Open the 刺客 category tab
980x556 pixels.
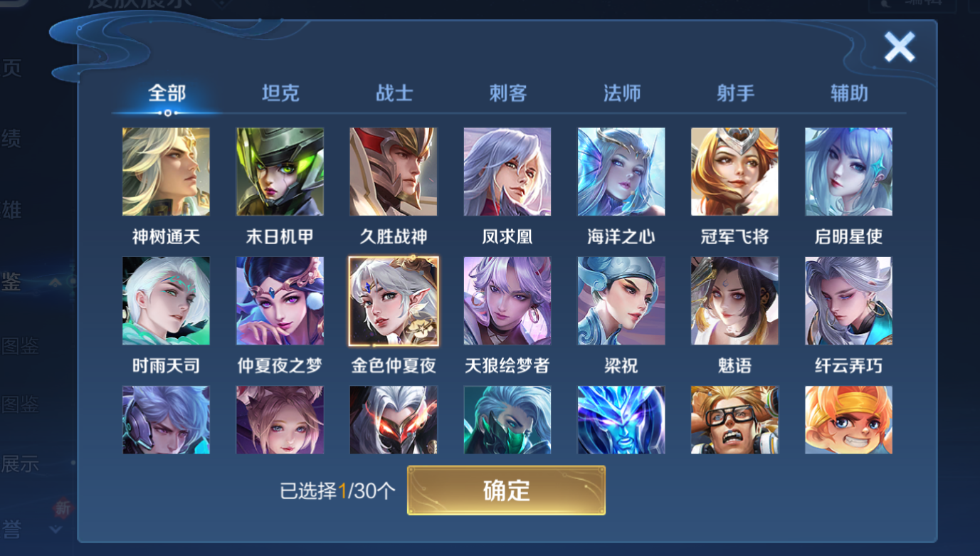click(x=508, y=93)
